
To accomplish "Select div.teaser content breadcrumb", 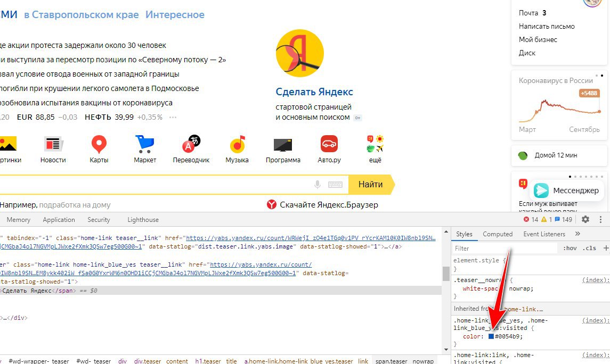I will click(161, 361).
